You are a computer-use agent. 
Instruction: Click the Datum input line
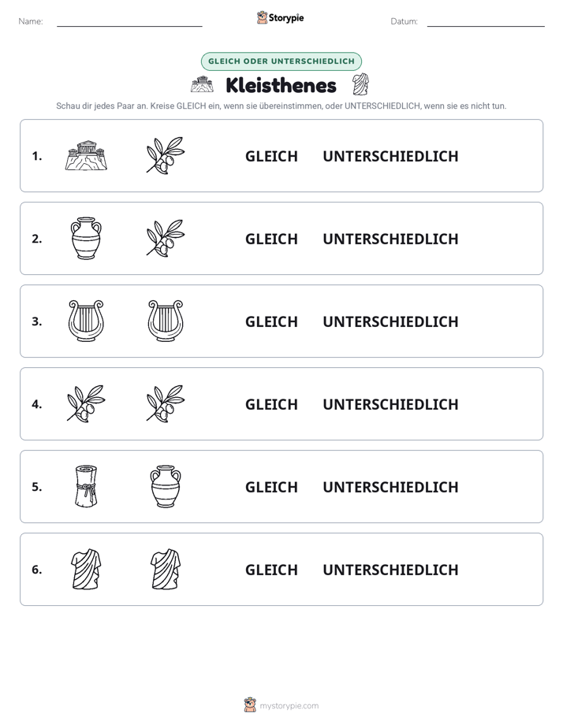(x=486, y=22)
